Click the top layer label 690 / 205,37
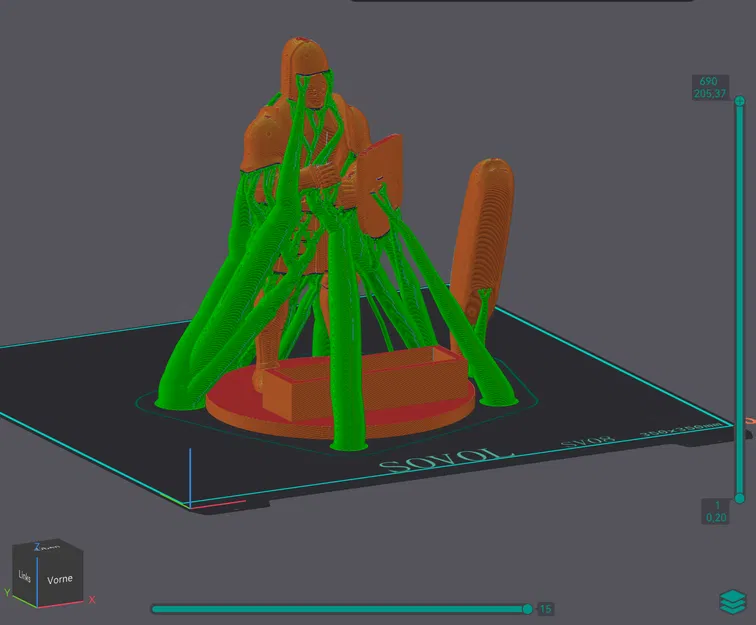The width and height of the screenshot is (756, 625). [709, 87]
